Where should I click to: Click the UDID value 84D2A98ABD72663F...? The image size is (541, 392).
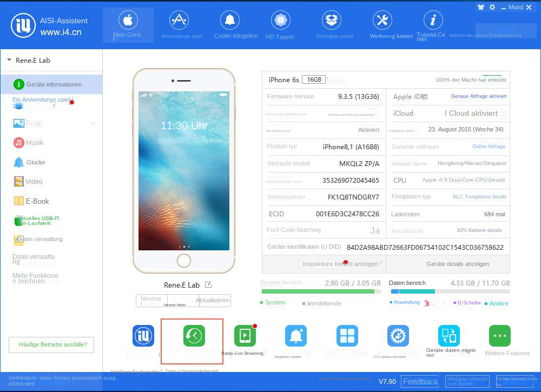[x=425, y=247]
